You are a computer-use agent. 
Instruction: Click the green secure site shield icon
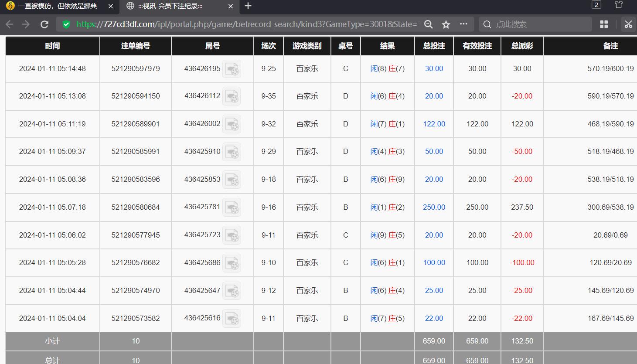[x=66, y=24]
